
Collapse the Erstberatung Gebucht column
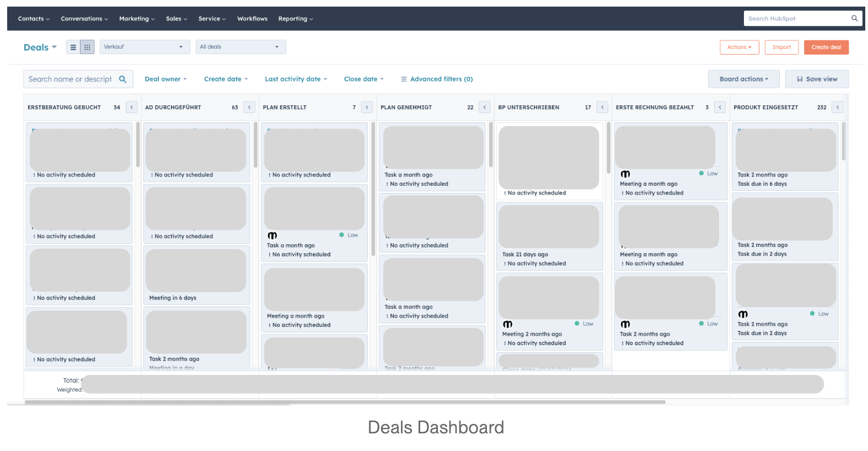pyautogui.click(x=132, y=108)
